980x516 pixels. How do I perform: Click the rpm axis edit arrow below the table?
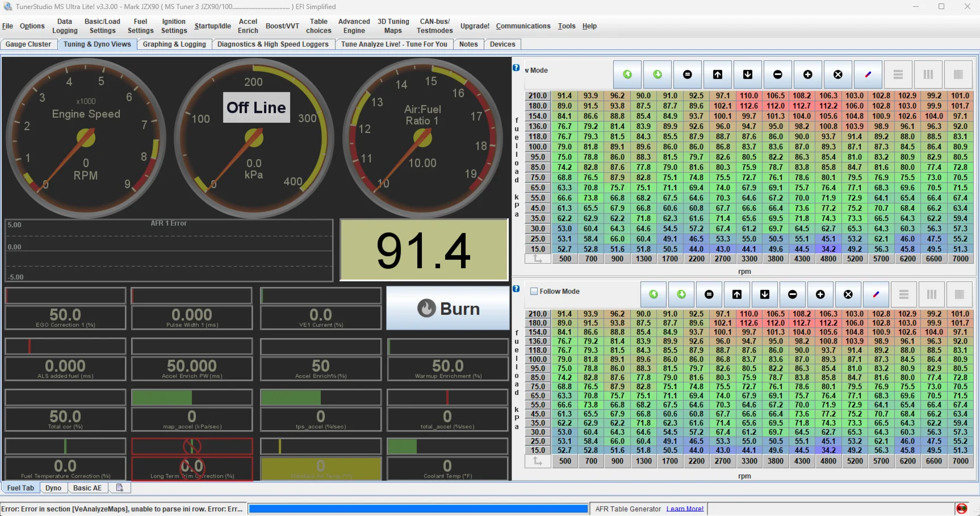538,259
